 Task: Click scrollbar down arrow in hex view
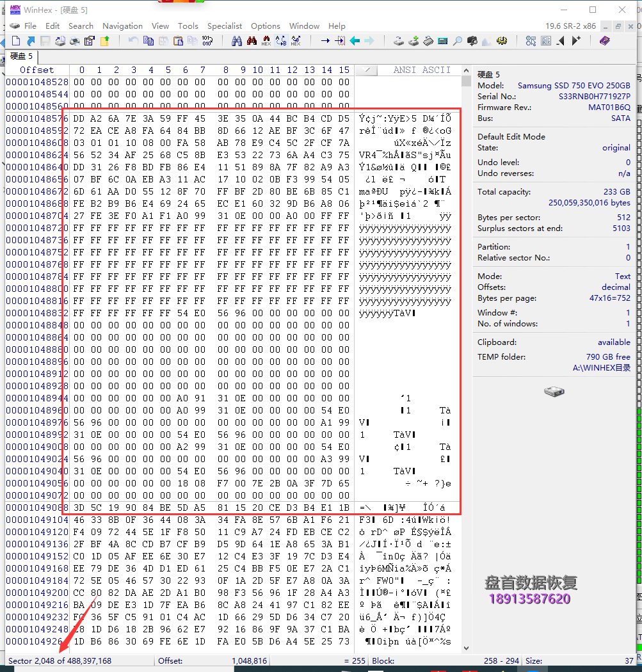pyautogui.click(x=466, y=648)
